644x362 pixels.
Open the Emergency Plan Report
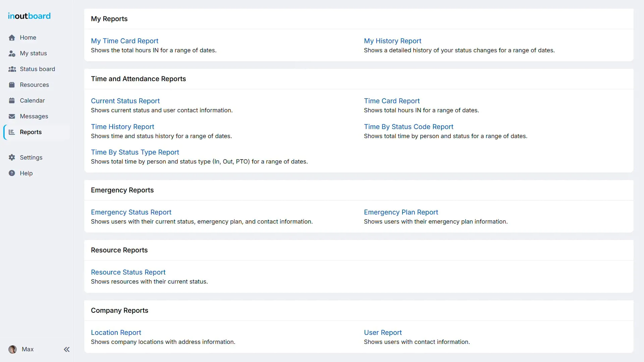click(401, 212)
